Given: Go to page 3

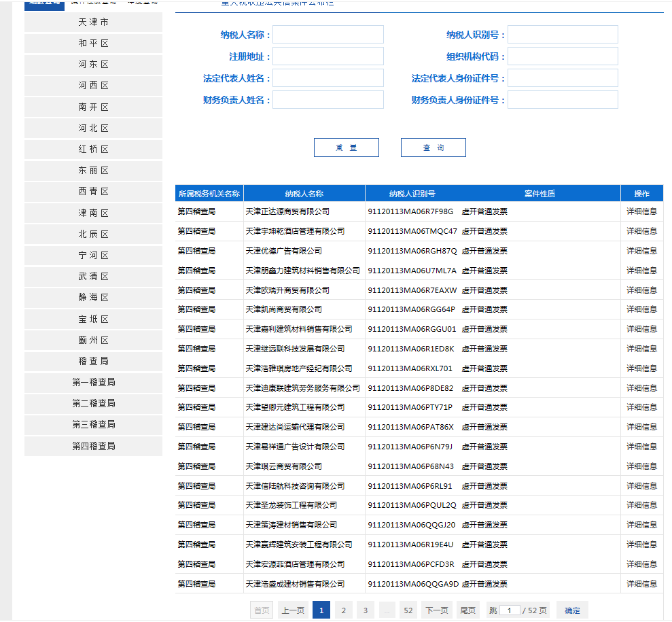Looking at the screenshot, I should pos(365,610).
